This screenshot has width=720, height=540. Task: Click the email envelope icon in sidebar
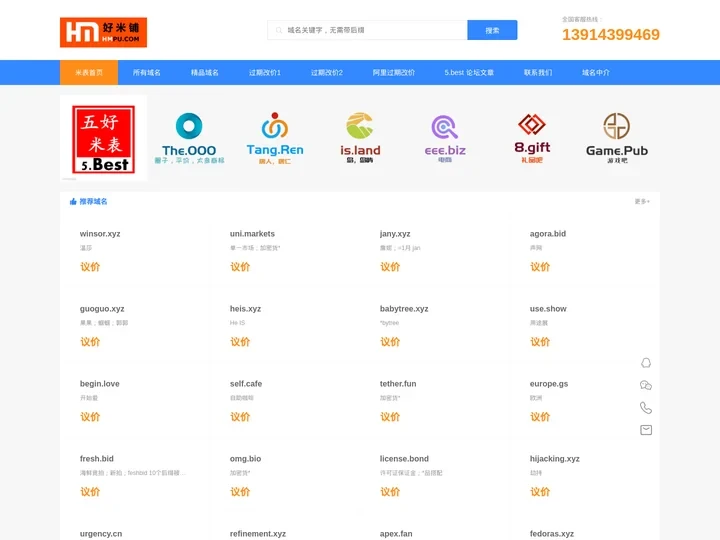[646, 430]
